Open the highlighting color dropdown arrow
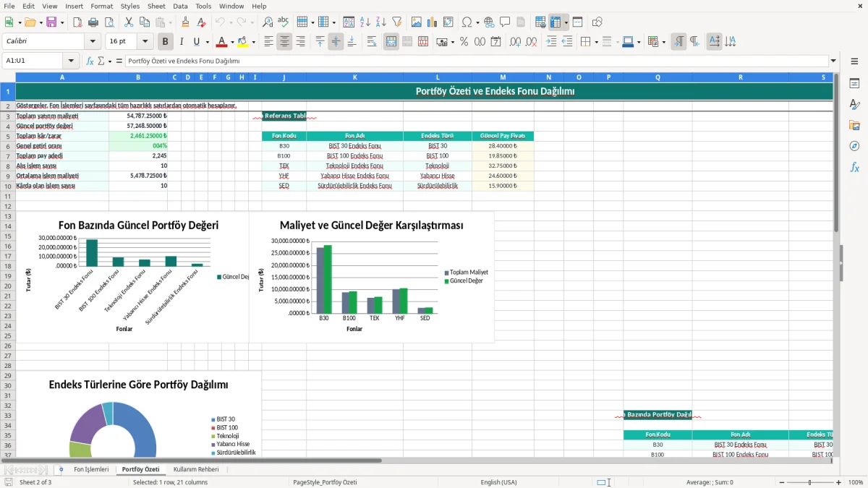Viewport: 868px width, 488px height. coord(254,42)
